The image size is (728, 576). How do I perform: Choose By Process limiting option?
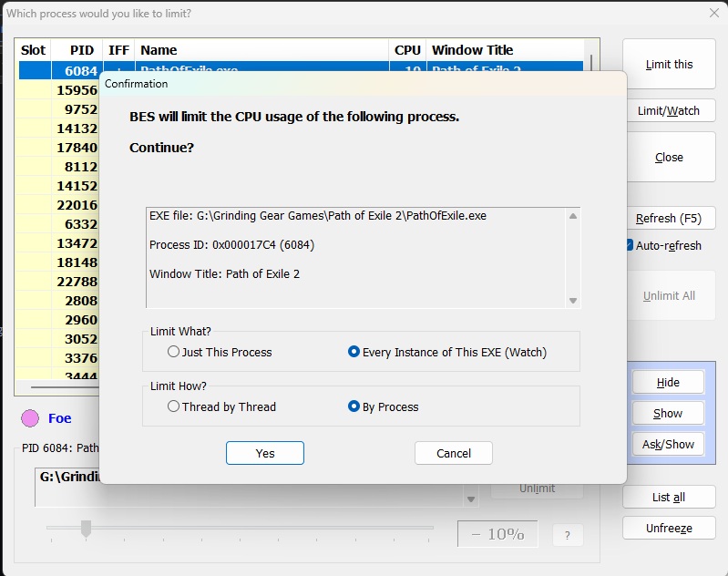(383, 406)
